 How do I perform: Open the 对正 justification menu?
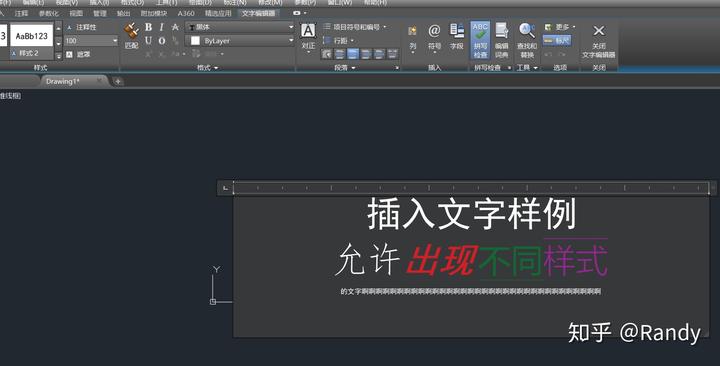308,38
